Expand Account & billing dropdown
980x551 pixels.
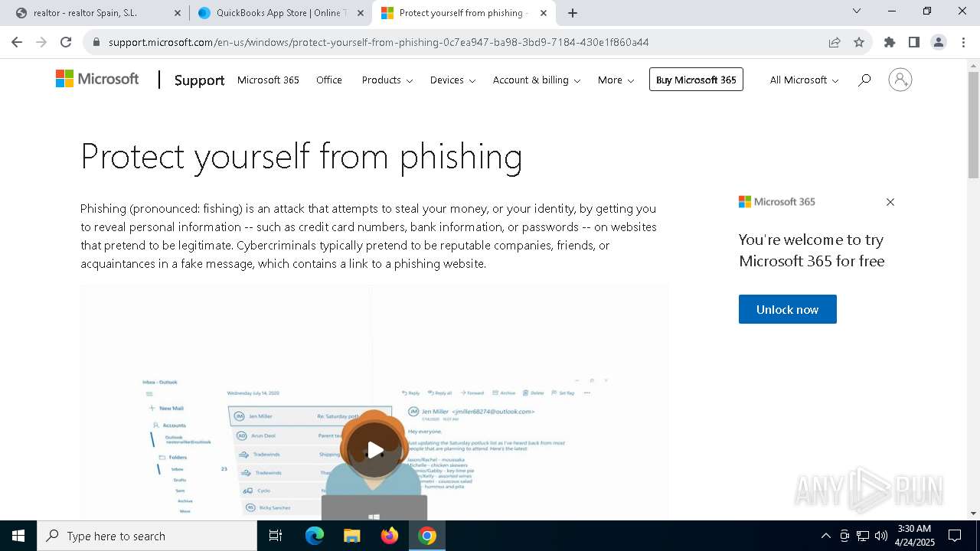click(537, 80)
